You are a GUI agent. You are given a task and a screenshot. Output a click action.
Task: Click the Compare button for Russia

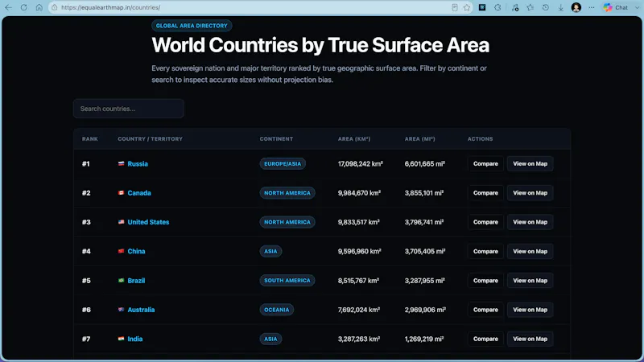485,164
